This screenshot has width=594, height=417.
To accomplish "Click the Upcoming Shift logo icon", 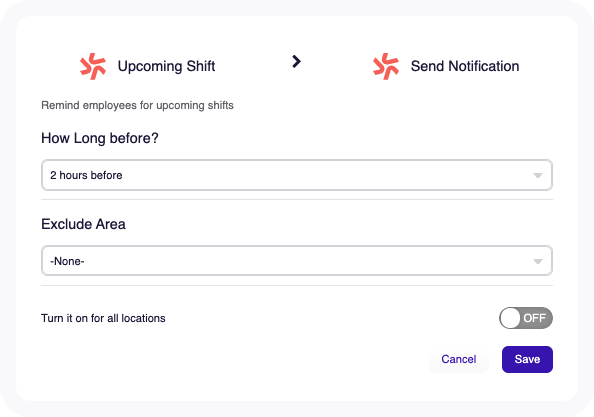I will point(93,66).
